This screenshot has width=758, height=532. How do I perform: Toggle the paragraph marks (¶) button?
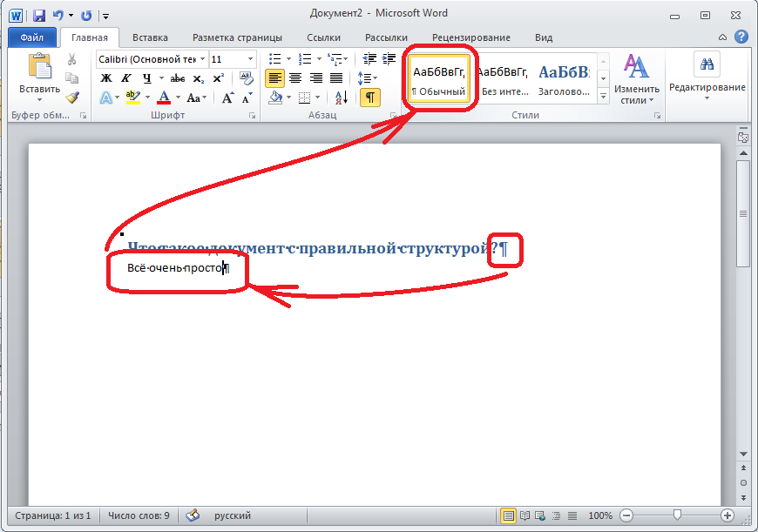(x=370, y=97)
